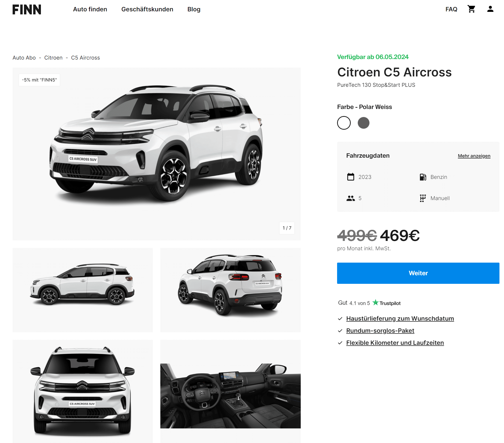Select the Polar Weiss color option
The width and height of the screenshot is (504, 443).
344,123
